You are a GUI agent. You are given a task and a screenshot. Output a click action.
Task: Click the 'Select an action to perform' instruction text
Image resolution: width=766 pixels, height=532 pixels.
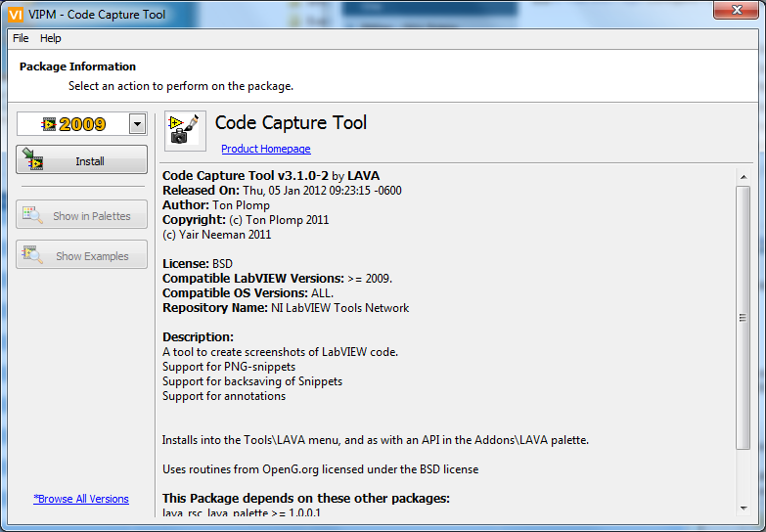pyautogui.click(x=181, y=86)
